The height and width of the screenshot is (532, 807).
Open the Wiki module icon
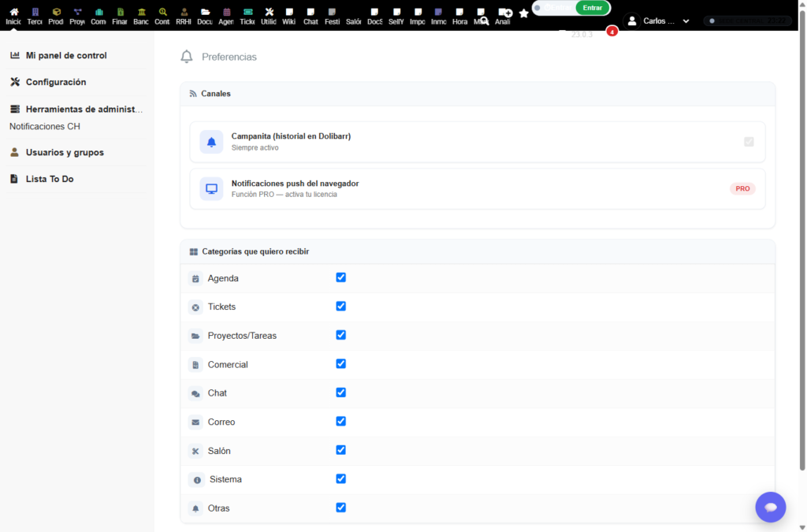coord(289,12)
